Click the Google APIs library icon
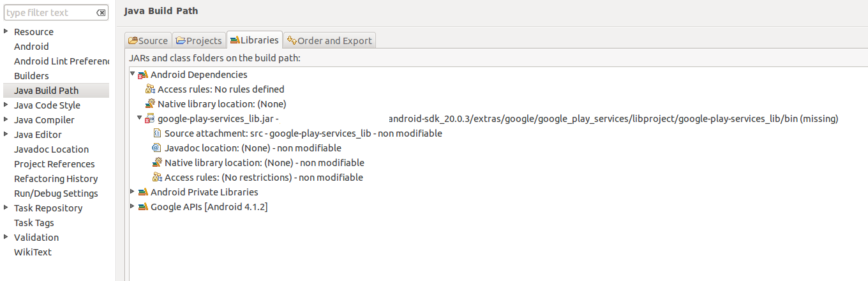The width and height of the screenshot is (868, 281). point(143,207)
